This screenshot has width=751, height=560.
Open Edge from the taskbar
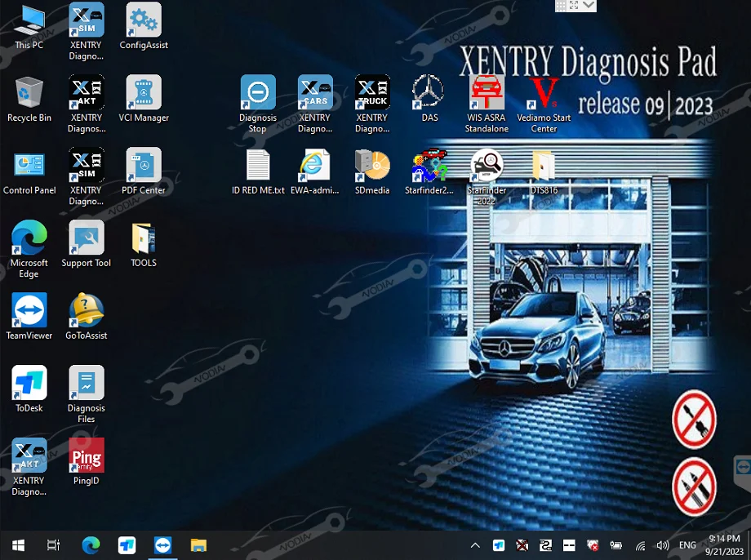tap(91, 545)
